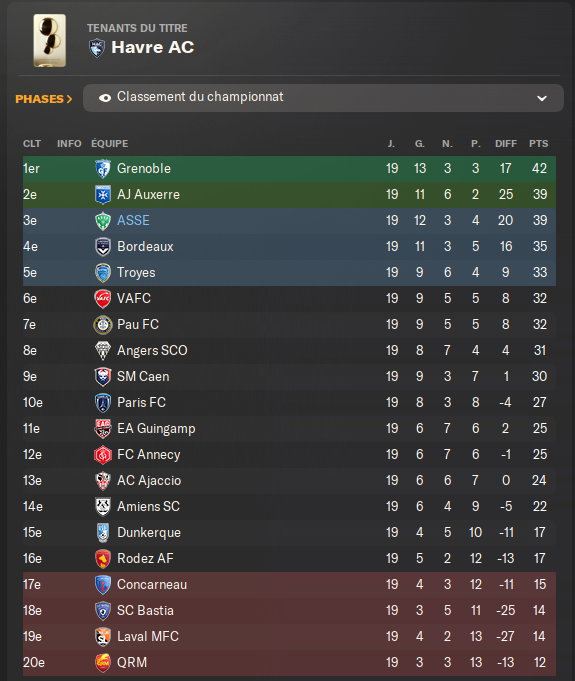Click the Angers SCO crest icon
This screenshot has height=681, width=575.
tap(103, 350)
